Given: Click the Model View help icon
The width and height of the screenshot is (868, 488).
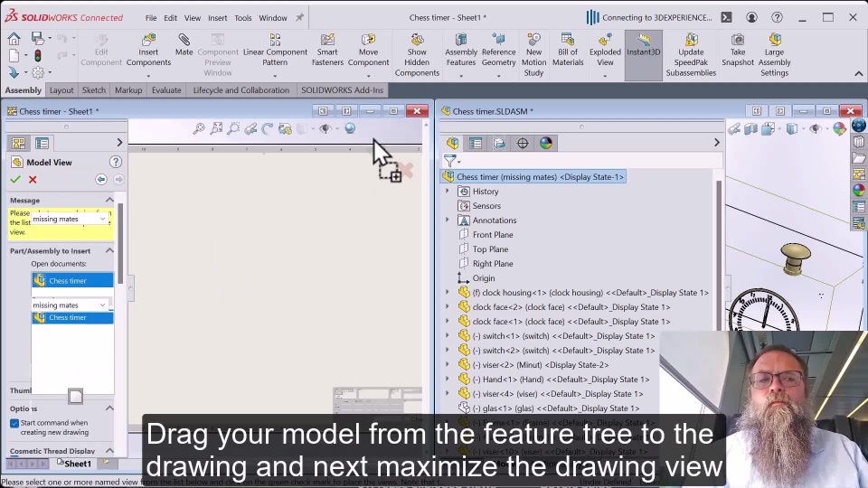Looking at the screenshot, I should click(115, 162).
